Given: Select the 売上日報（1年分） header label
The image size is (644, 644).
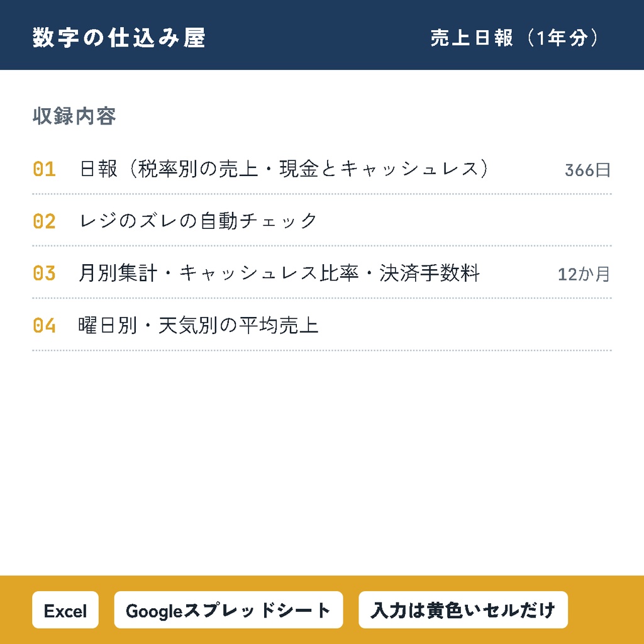Looking at the screenshot, I should [515, 38].
